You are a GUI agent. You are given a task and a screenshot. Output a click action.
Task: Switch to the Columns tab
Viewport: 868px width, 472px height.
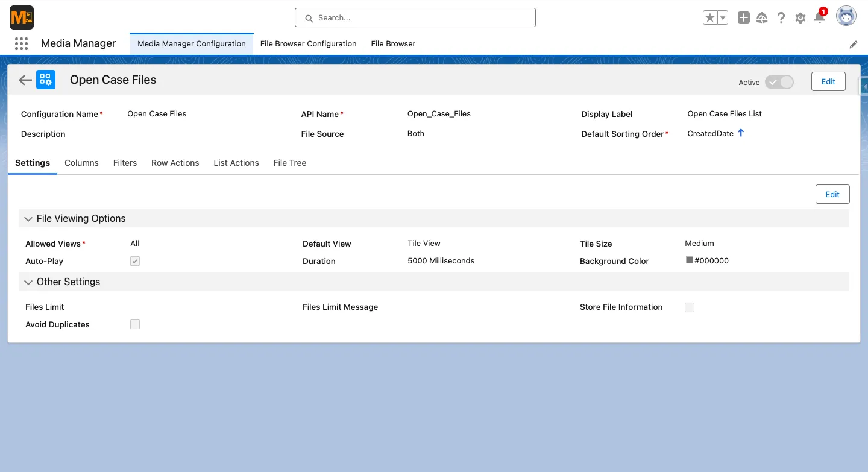tap(81, 163)
